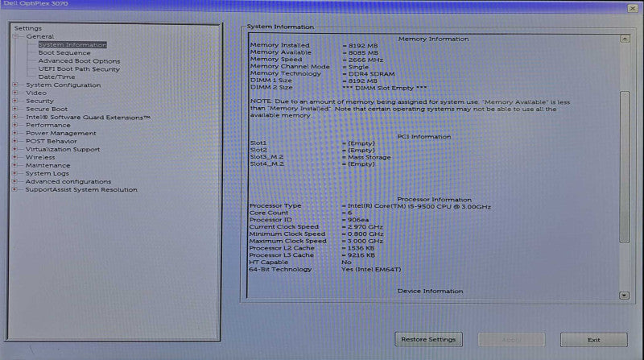644x360 pixels.
Task: Expand SupportAssist System Resolution node
Action: coord(15,189)
